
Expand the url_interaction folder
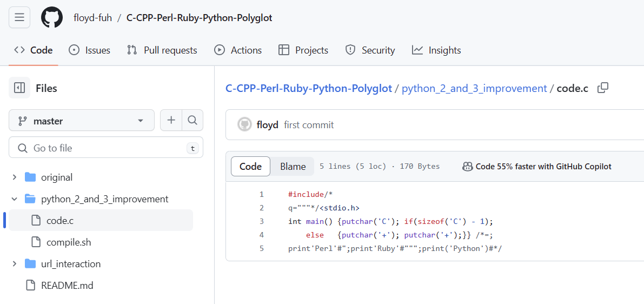tap(15, 264)
